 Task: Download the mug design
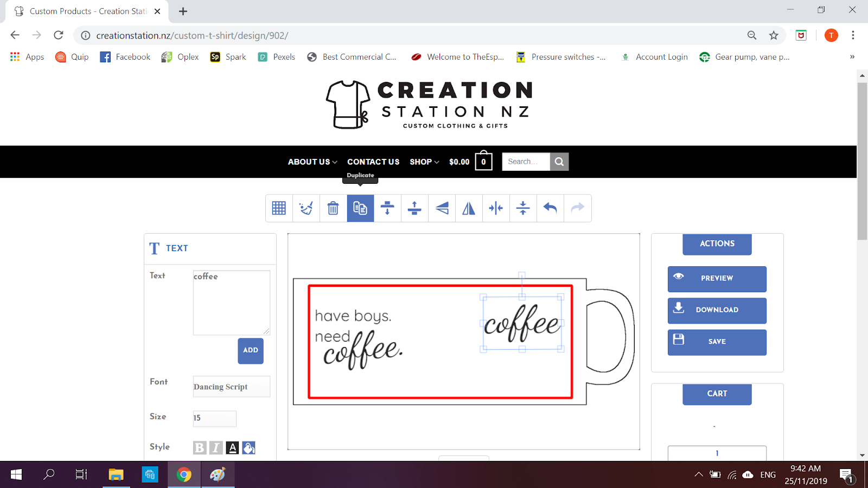pos(717,311)
